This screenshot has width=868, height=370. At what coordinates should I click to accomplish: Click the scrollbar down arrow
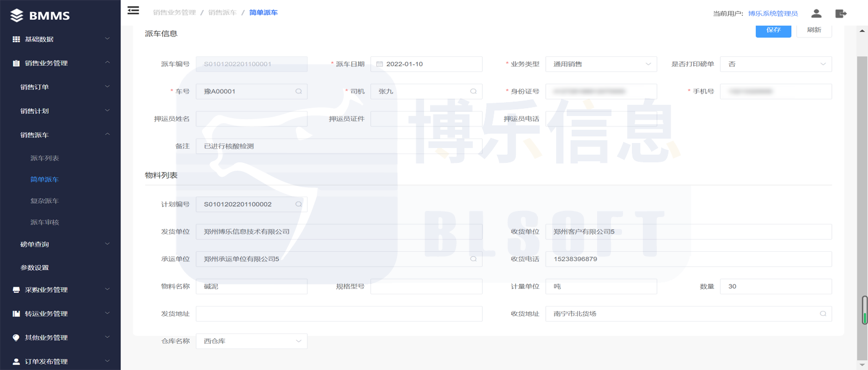point(862,365)
